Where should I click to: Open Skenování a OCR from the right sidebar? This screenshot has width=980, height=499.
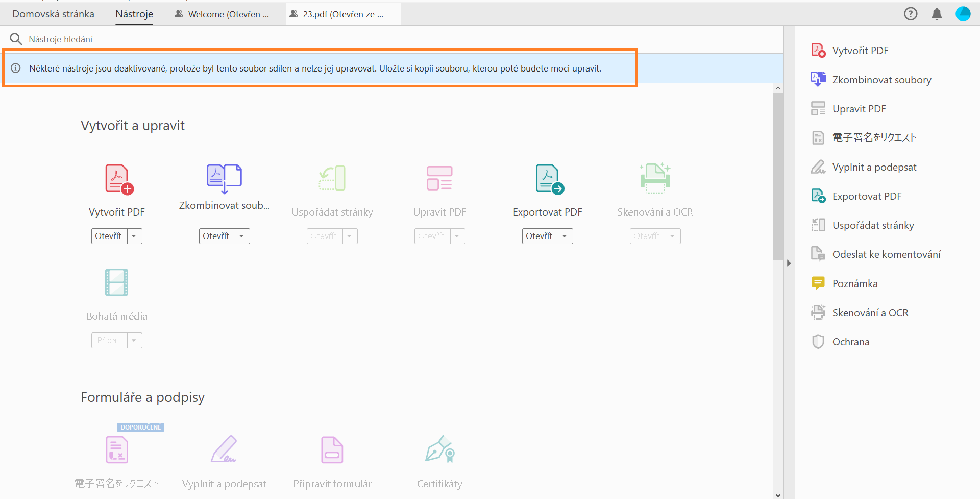pyautogui.click(x=860, y=313)
